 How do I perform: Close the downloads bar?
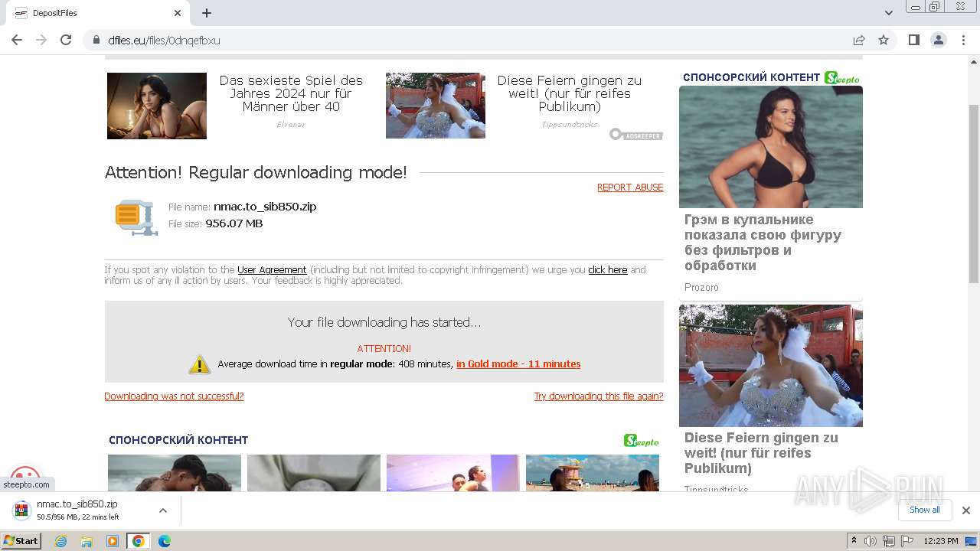tap(965, 510)
